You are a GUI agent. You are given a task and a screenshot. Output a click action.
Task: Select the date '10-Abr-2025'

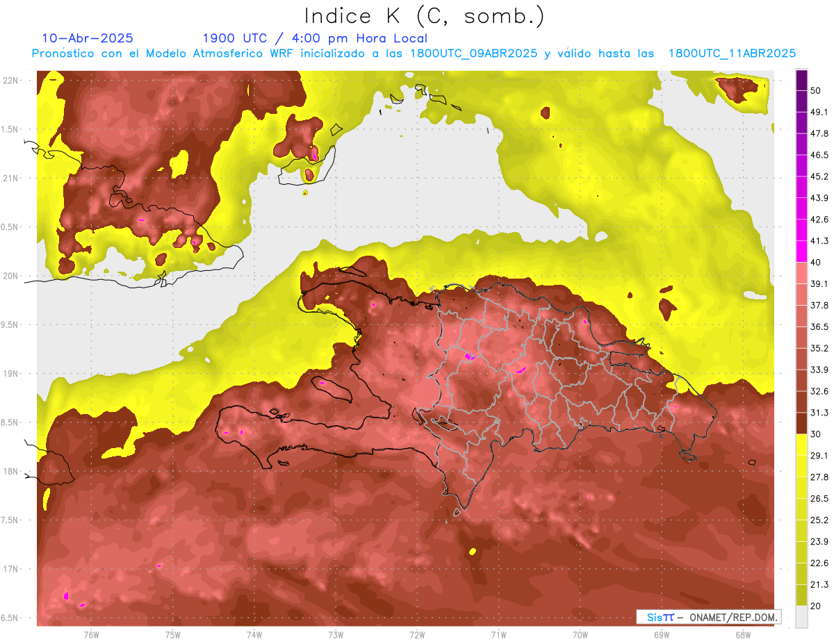tap(88, 38)
